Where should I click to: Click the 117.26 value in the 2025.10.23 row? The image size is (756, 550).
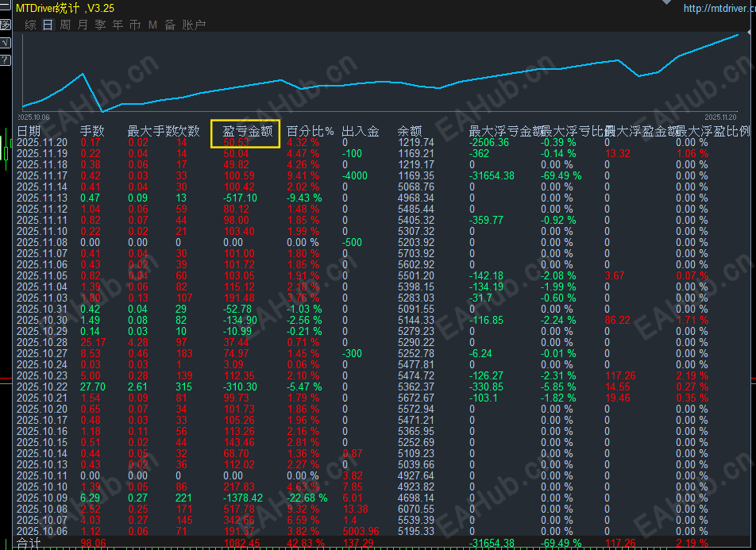pyautogui.click(x=620, y=375)
